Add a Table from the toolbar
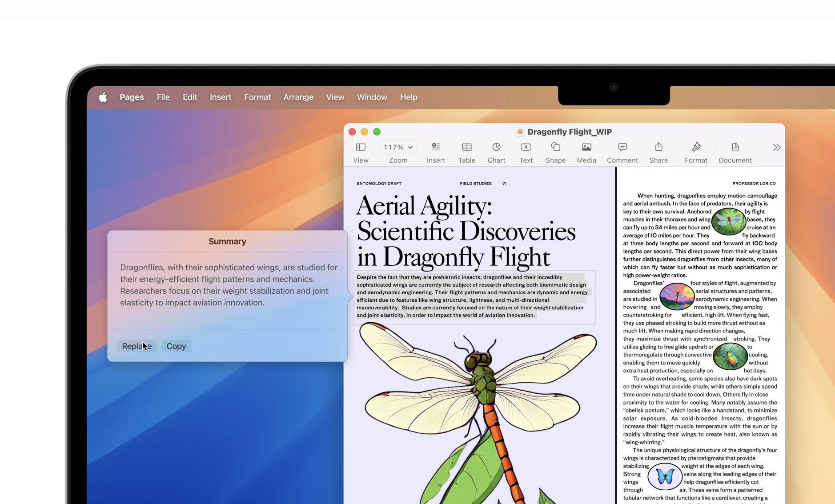 pos(467,147)
